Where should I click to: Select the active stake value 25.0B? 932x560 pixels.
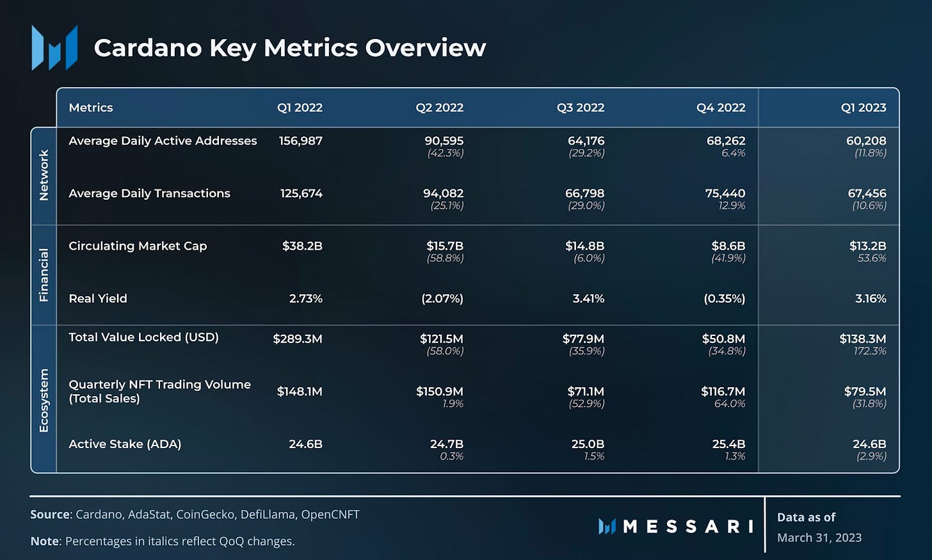tap(588, 444)
